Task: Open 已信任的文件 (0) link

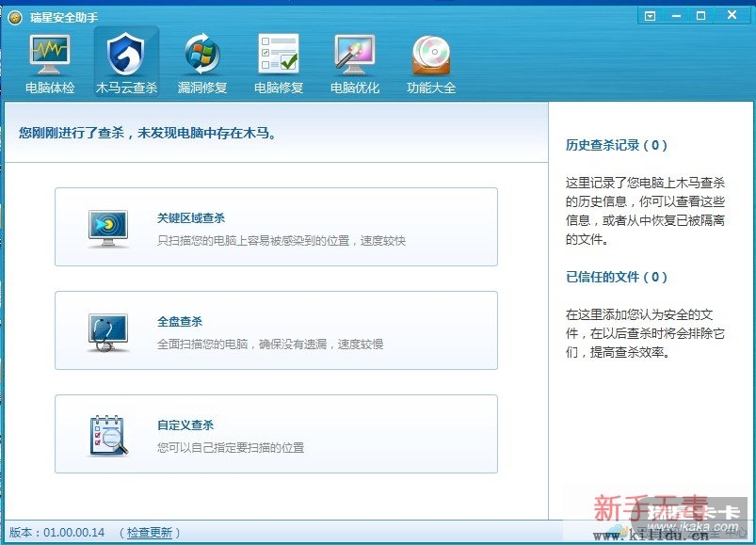Action: coord(616,277)
